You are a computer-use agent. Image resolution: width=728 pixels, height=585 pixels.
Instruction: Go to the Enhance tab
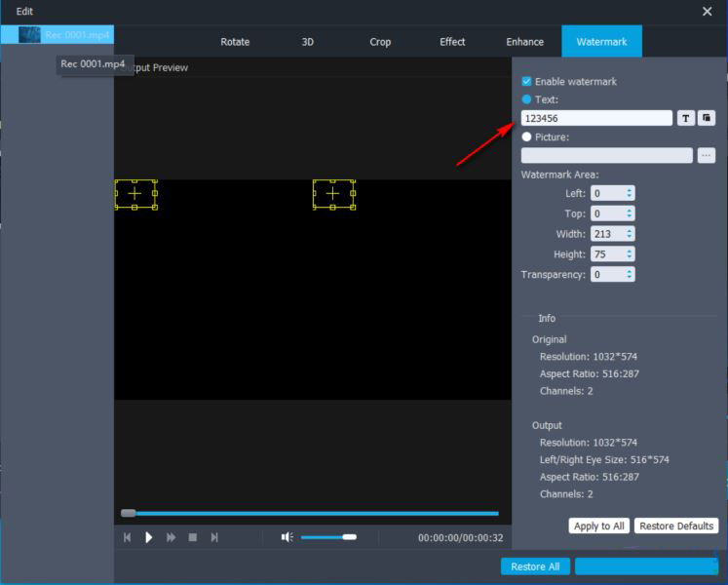coord(524,42)
